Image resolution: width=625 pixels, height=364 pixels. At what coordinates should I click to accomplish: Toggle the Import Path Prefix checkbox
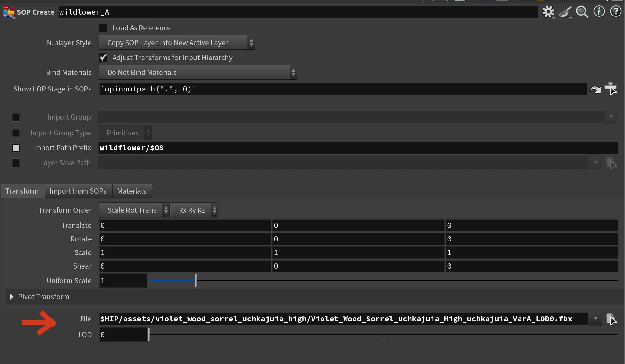point(16,148)
